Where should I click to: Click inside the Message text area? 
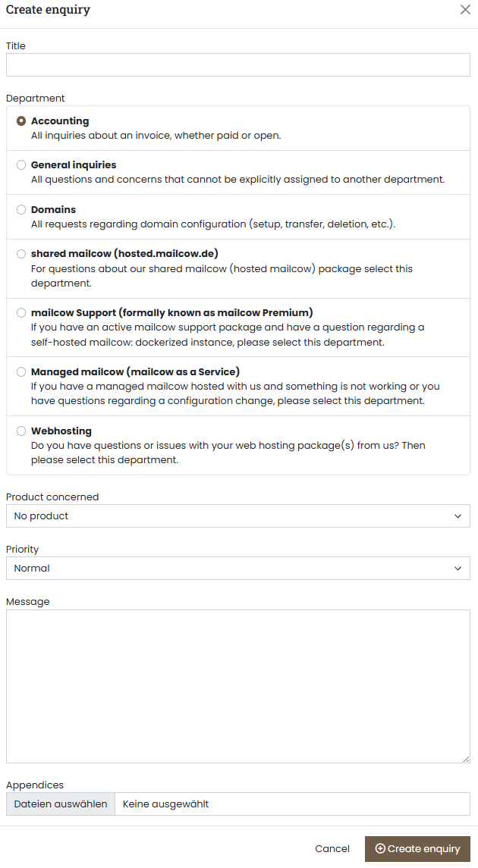pyautogui.click(x=238, y=682)
